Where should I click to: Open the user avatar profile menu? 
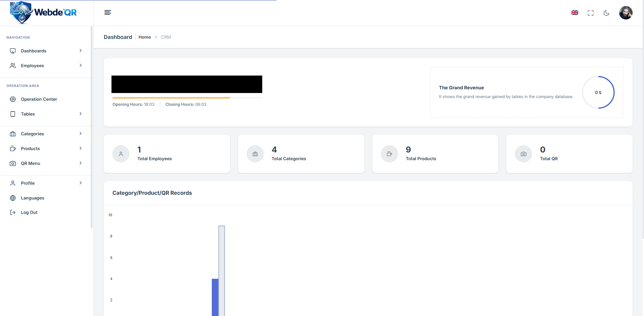coord(625,13)
